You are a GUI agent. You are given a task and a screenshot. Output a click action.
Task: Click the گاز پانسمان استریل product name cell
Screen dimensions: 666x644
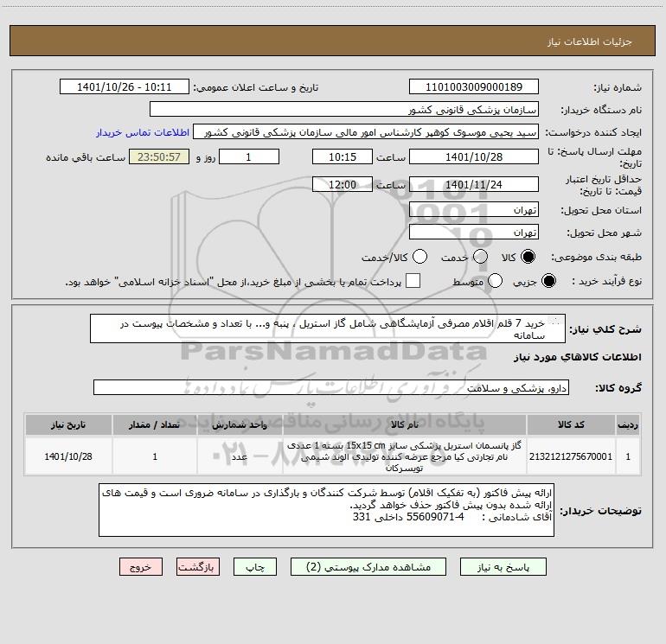tap(405, 456)
